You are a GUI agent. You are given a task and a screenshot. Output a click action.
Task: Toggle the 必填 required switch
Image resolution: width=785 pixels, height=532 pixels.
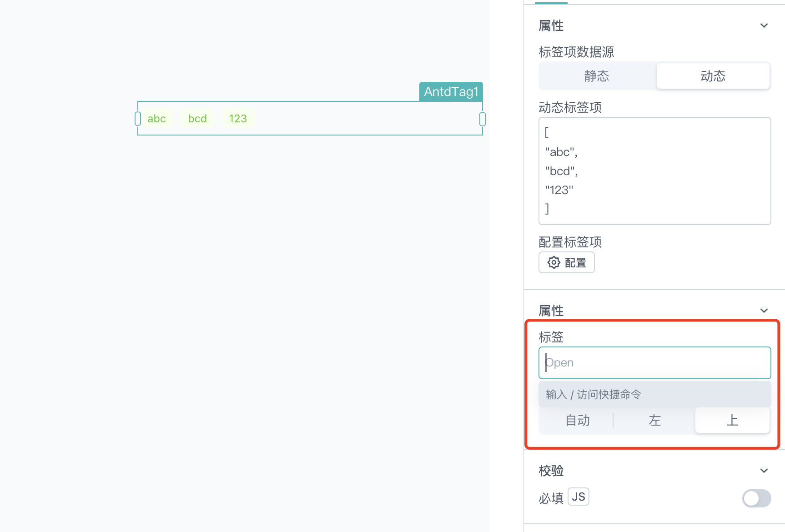coord(756,498)
